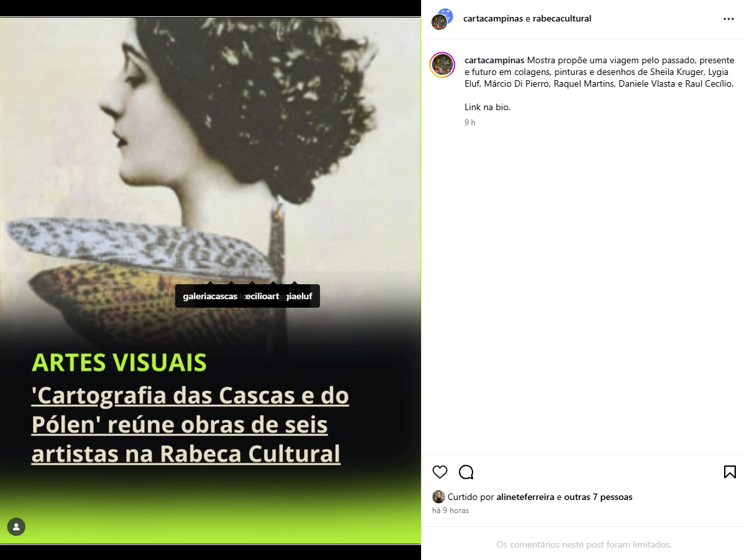Image resolution: width=745 pixels, height=560 pixels.
Task: Open rabecacultural profile from the header
Action: pos(562,18)
